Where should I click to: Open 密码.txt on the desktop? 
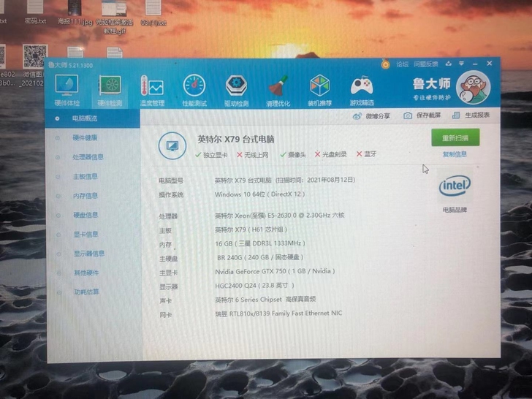tap(35, 12)
